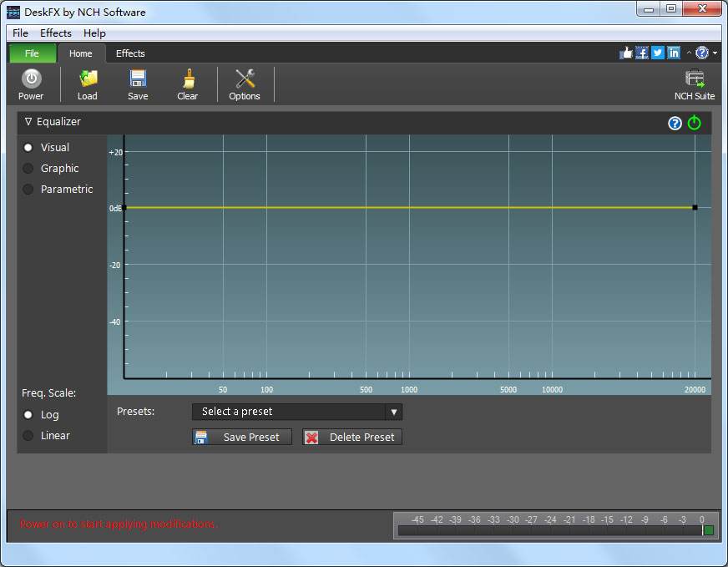This screenshot has height=567, width=728.
Task: Click the -40 dB axis label
Action: coord(114,321)
